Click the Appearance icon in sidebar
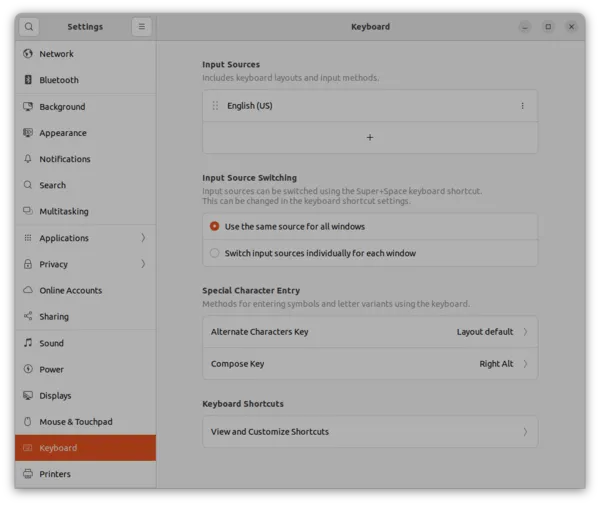This screenshot has height=505, width=600. (28, 133)
